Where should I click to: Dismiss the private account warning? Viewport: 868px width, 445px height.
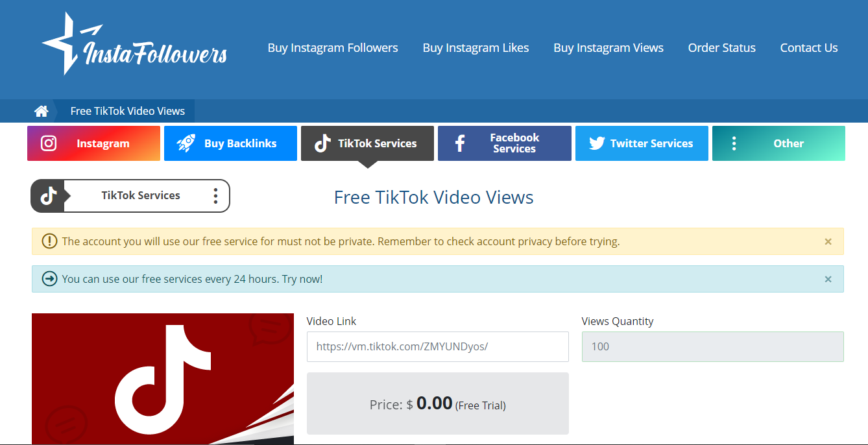[828, 241]
